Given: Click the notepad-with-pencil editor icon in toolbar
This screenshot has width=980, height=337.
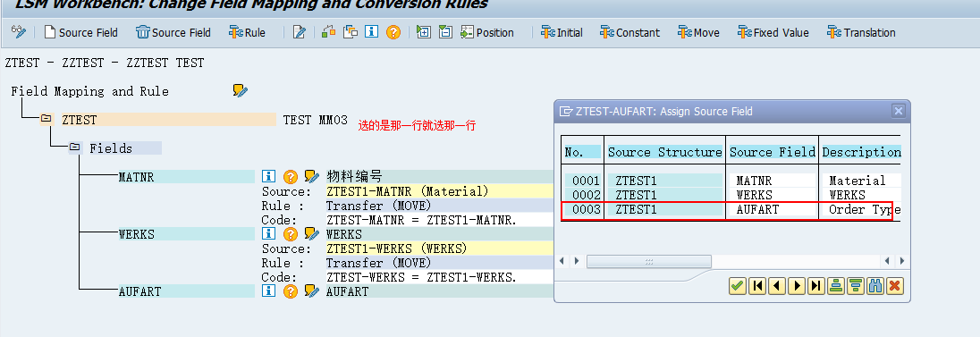Looking at the screenshot, I should tap(300, 32).
